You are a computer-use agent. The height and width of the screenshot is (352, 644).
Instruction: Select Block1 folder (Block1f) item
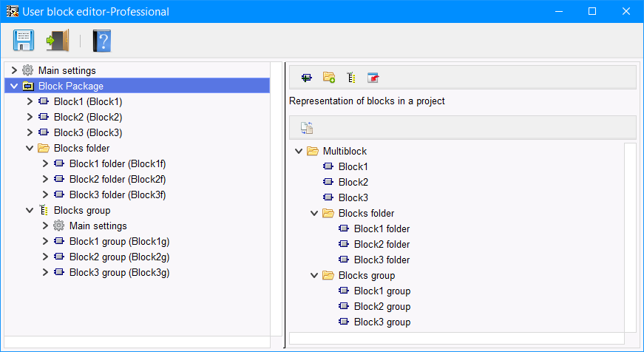pyautogui.click(x=117, y=163)
